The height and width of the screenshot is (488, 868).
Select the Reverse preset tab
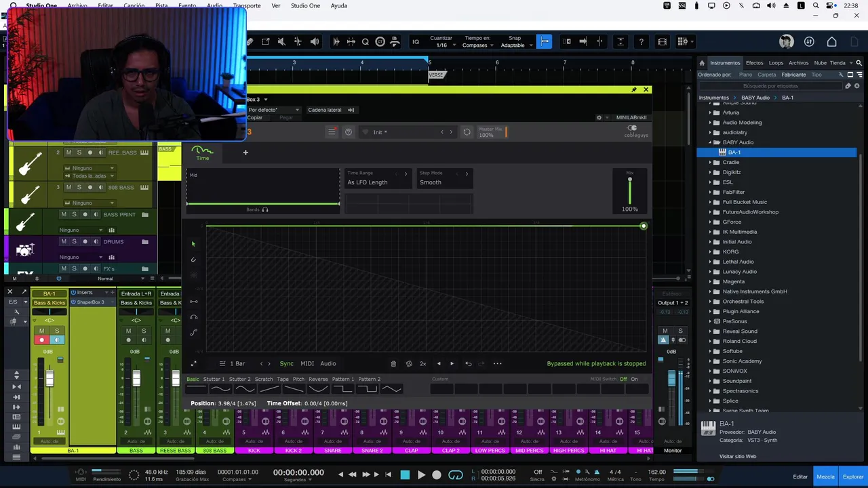point(318,380)
